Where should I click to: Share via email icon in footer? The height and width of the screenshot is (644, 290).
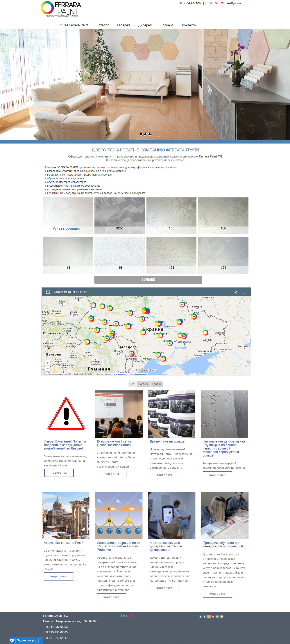coord(213,617)
